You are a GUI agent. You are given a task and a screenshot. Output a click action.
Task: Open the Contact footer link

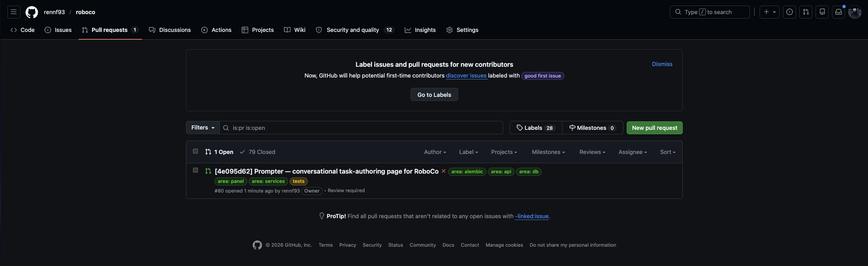point(470,245)
